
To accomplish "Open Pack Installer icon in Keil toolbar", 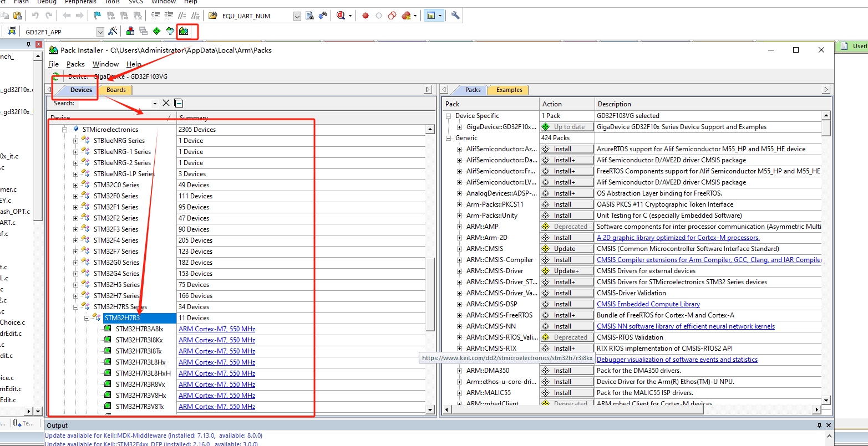I will click(184, 32).
